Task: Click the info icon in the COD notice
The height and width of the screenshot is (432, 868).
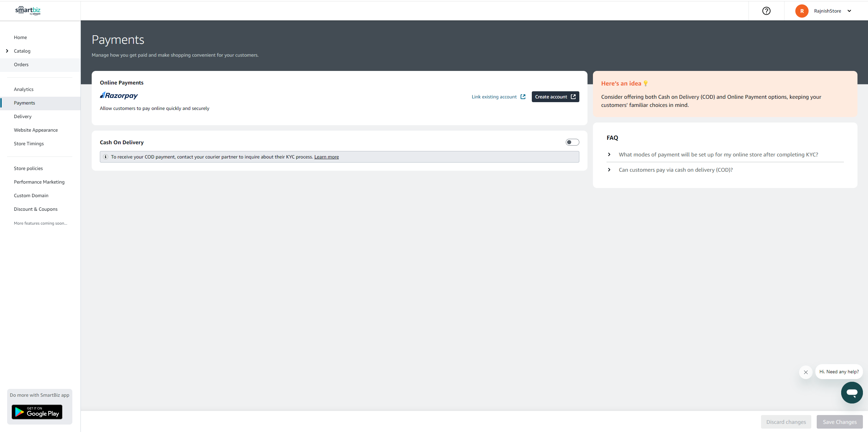Action: tap(106, 157)
